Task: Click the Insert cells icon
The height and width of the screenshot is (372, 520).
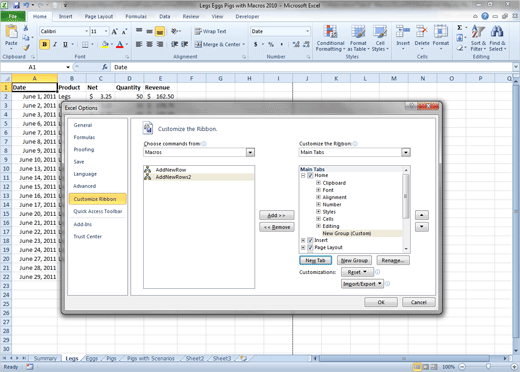Action: click(x=403, y=32)
